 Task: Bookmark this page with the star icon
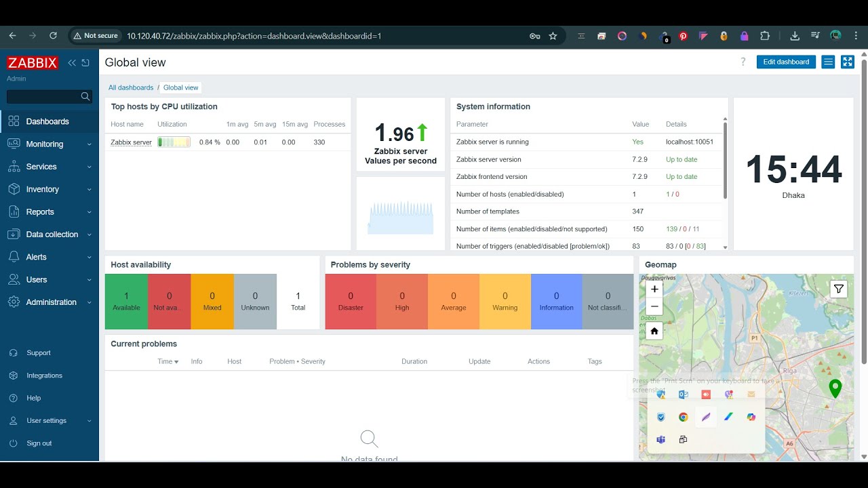click(x=553, y=36)
